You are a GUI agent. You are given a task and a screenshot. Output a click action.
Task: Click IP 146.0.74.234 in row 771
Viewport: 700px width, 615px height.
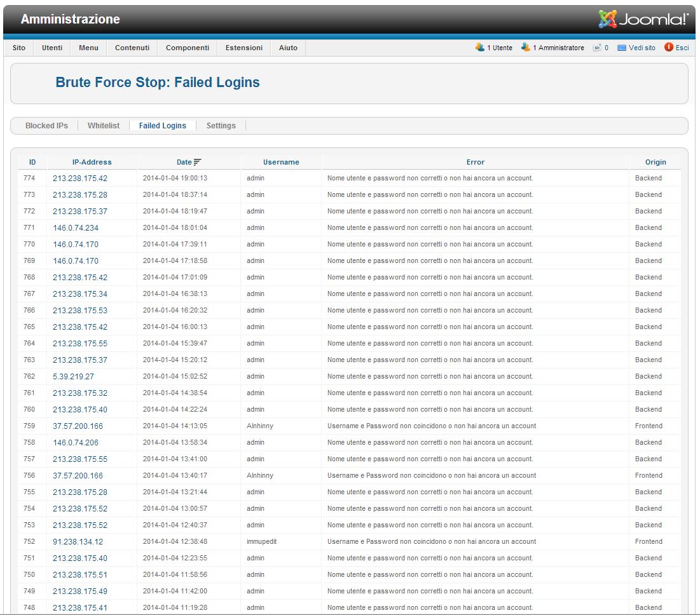(x=76, y=228)
